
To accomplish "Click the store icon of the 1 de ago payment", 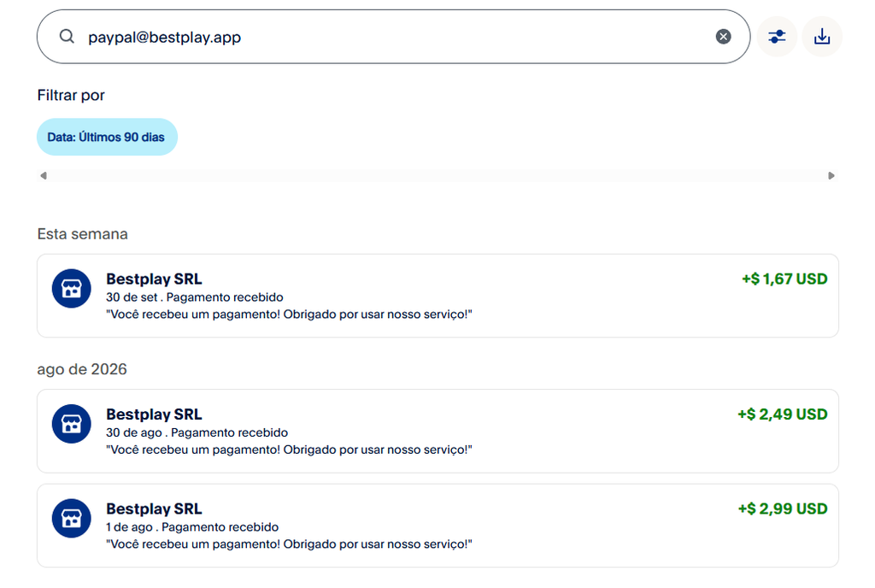I will point(72,518).
